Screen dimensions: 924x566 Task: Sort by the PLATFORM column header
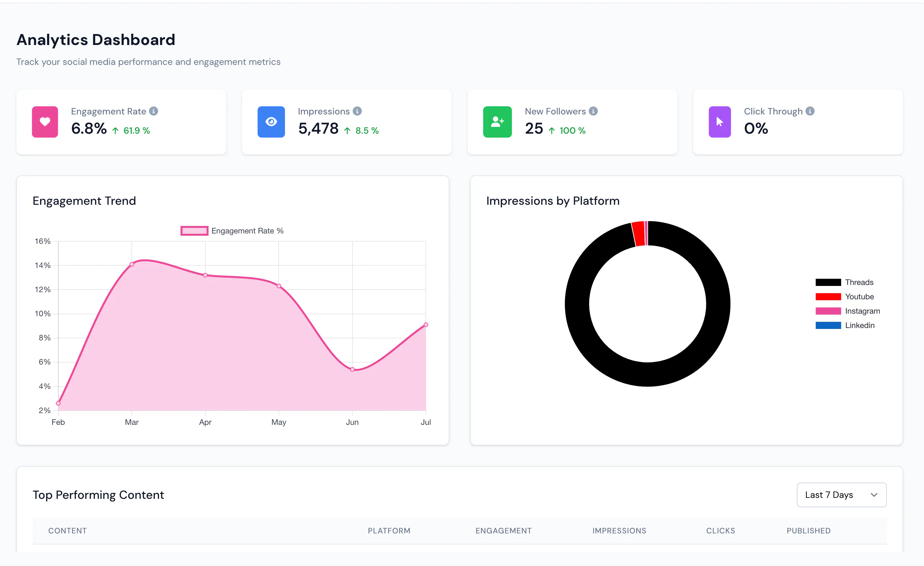[389, 530]
